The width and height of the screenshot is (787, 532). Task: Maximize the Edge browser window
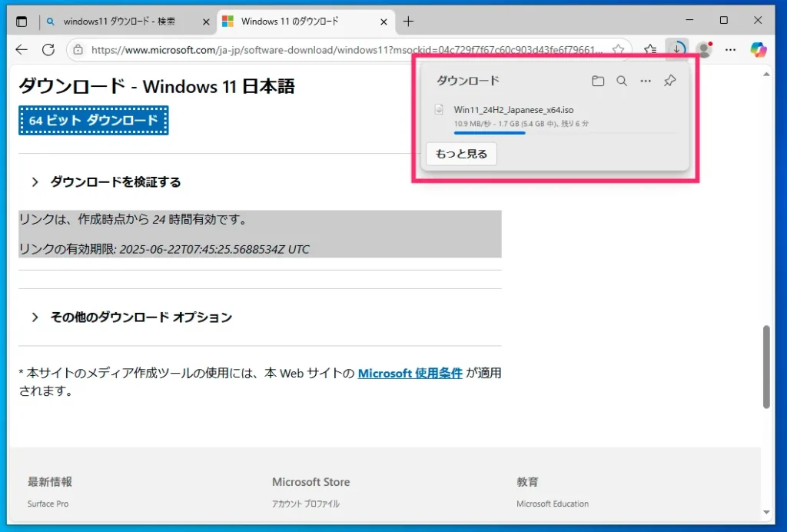tap(724, 20)
